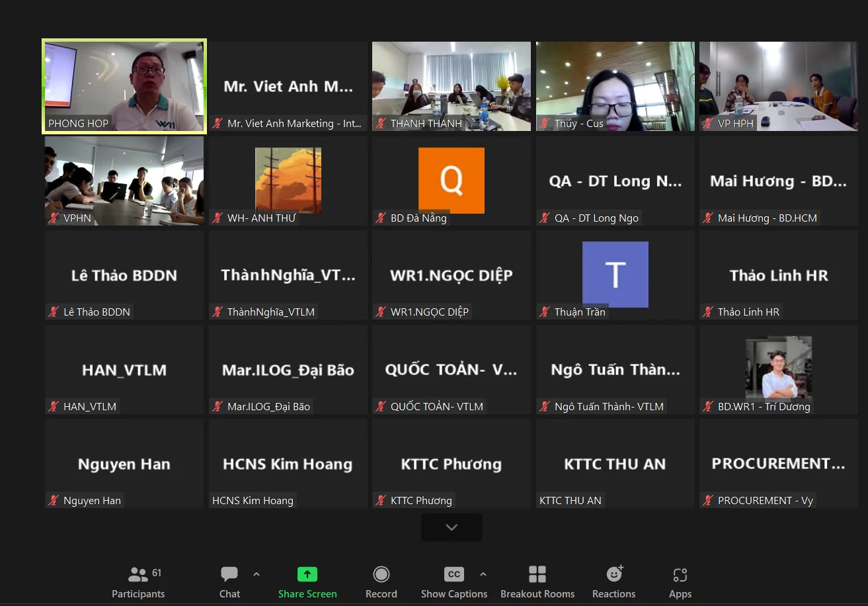
Task: Click the Participants label
Action: pyautogui.click(x=138, y=594)
